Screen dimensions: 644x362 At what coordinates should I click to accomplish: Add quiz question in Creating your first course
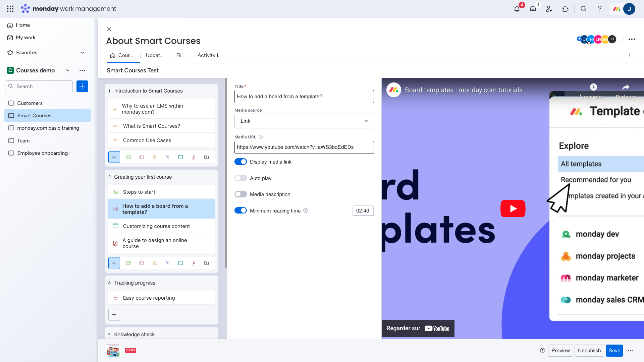(168, 263)
